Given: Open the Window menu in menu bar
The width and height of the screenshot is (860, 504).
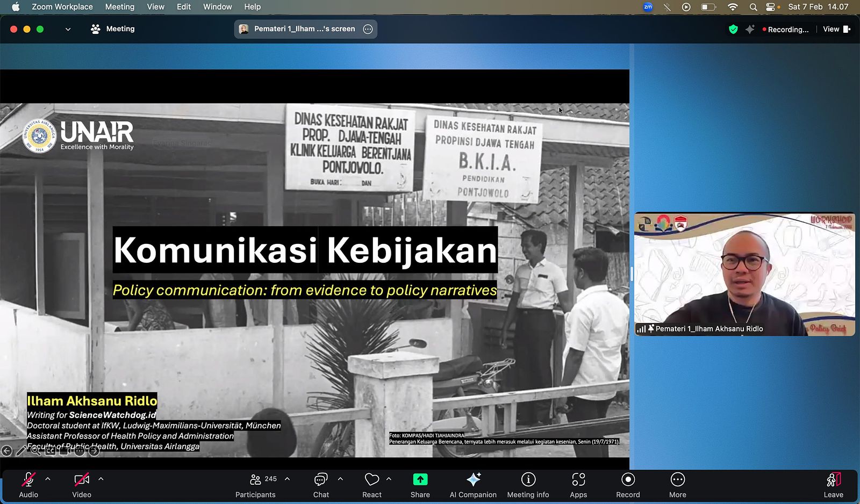Looking at the screenshot, I should pyautogui.click(x=217, y=7).
